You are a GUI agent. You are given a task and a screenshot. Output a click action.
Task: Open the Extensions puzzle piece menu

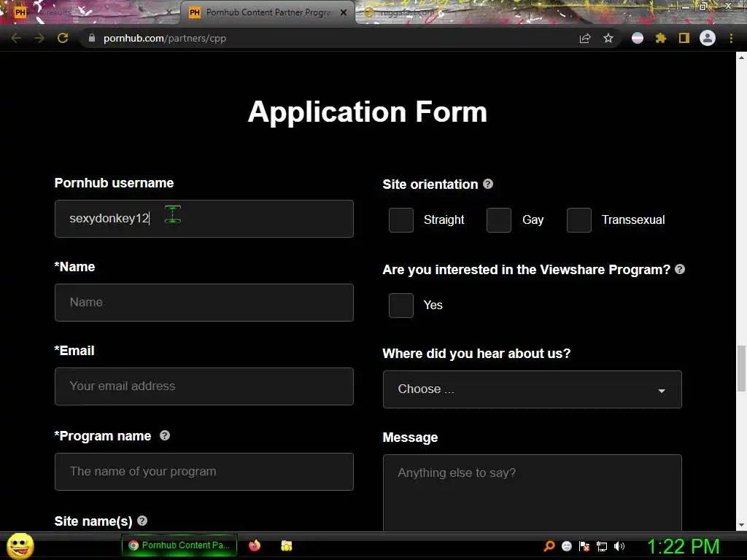pyautogui.click(x=661, y=38)
